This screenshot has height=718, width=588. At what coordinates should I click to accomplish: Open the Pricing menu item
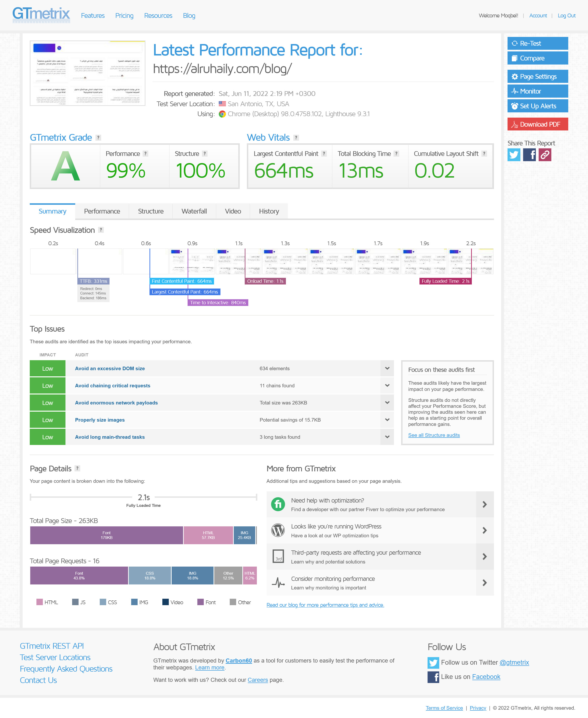[x=124, y=15]
